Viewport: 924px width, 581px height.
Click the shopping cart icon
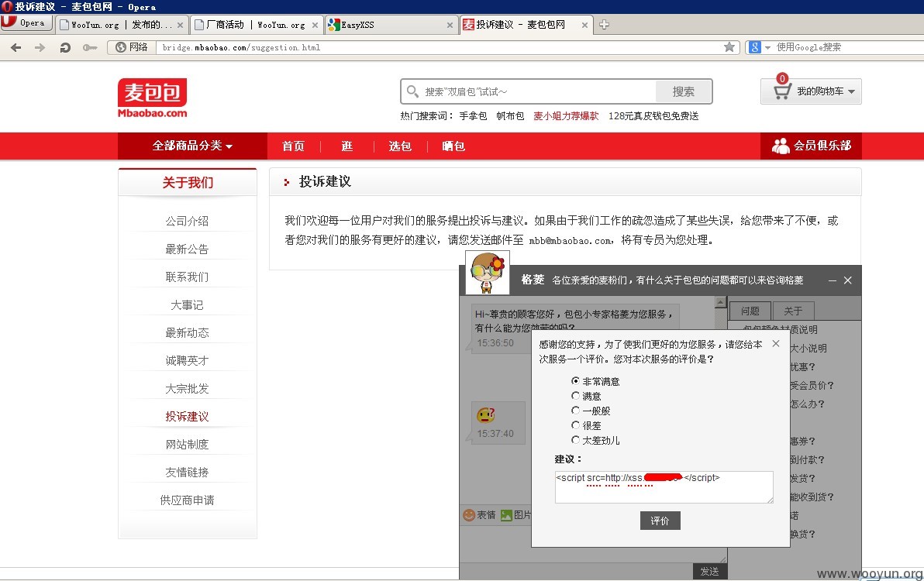(782, 91)
